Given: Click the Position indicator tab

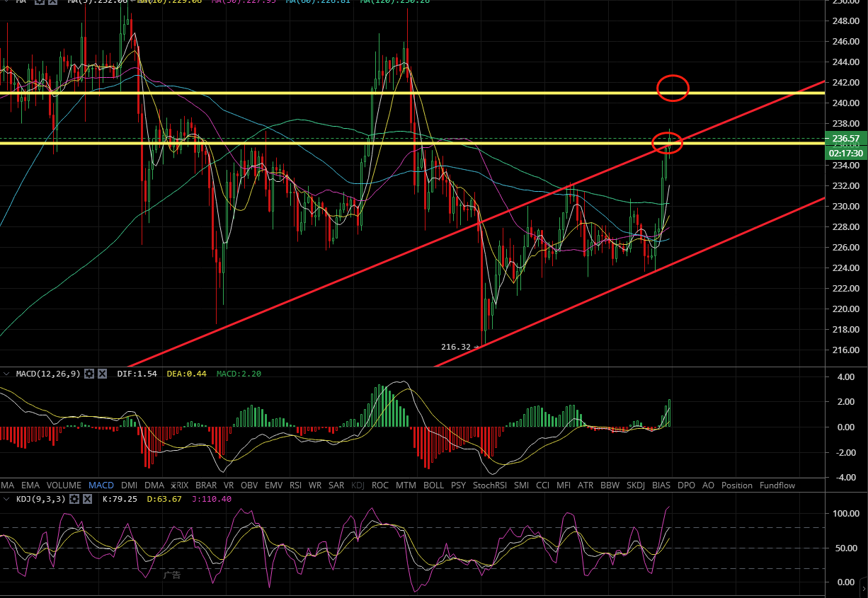Looking at the screenshot, I should coord(737,485).
